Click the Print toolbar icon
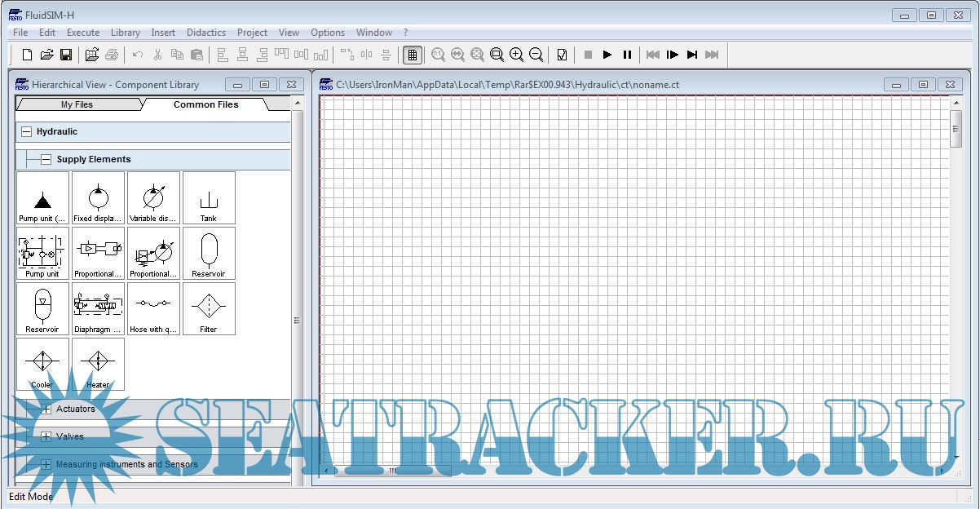980x509 pixels. point(112,55)
